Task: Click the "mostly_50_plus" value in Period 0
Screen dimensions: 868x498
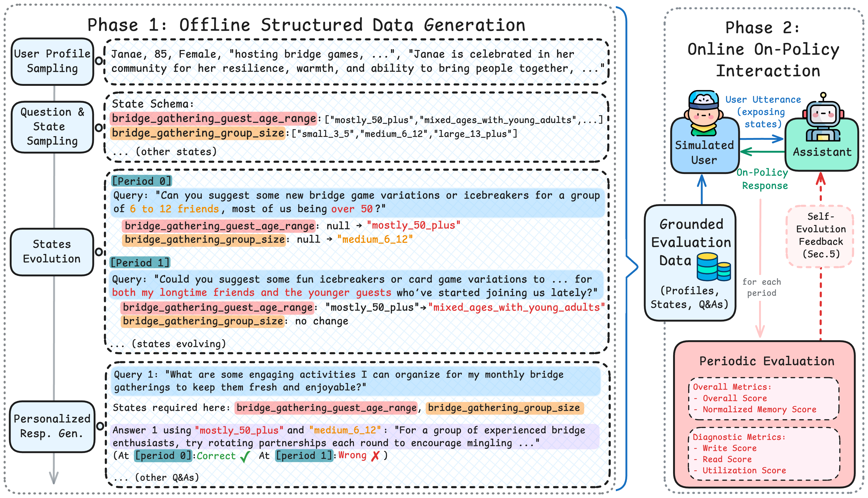Action: 413,225
